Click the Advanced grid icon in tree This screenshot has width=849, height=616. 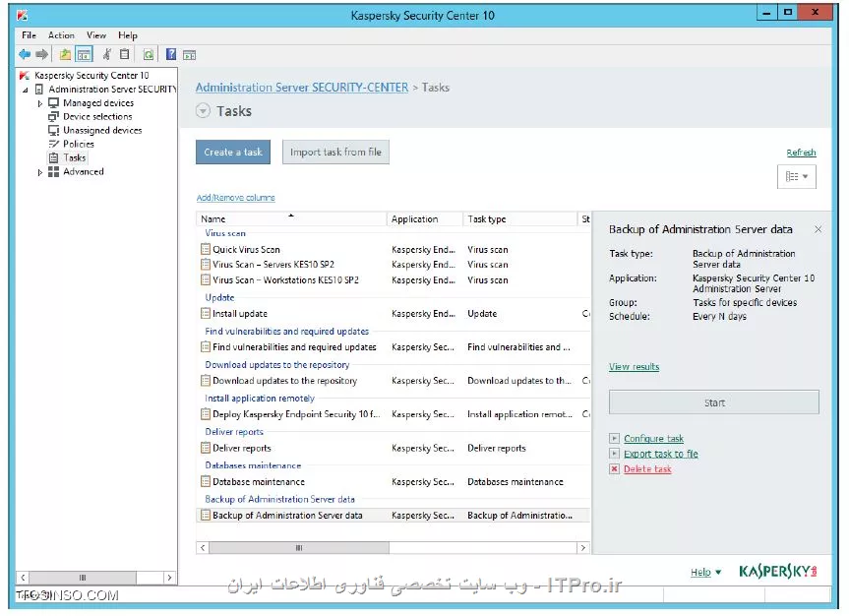click(x=53, y=172)
